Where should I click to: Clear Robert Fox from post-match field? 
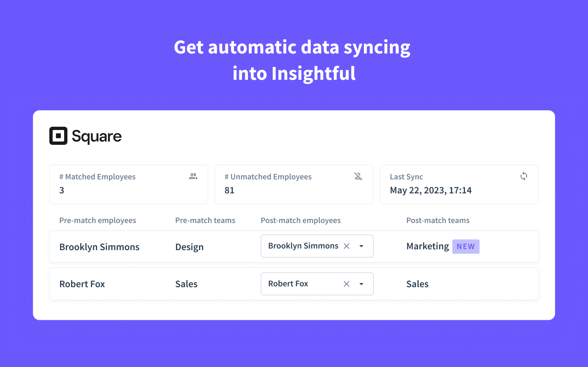(346, 283)
